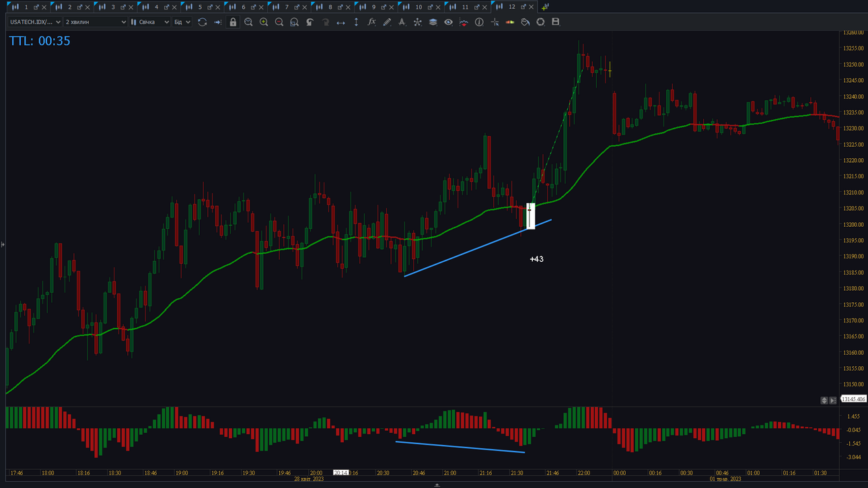Open the 'Бід' price side dropdown
The image size is (868, 488).
tap(182, 22)
